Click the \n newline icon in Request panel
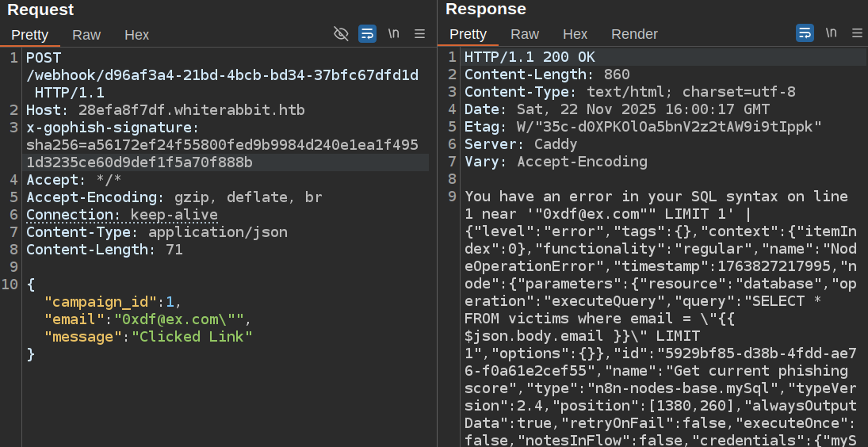The image size is (868, 447). pos(393,33)
